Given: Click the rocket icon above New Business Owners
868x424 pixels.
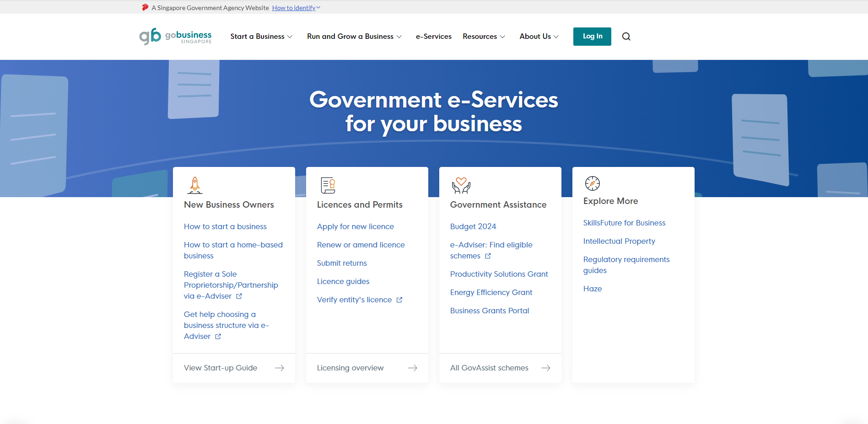Looking at the screenshot, I should coord(194,185).
